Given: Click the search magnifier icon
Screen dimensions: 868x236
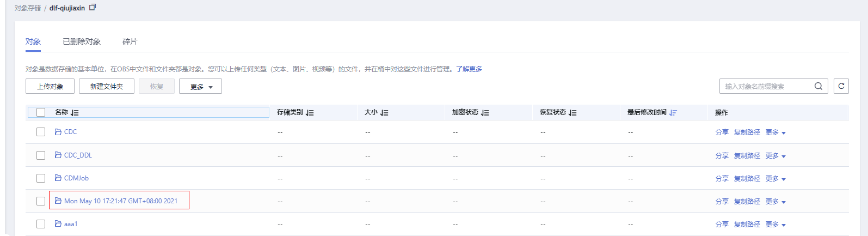Looking at the screenshot, I should pyautogui.click(x=818, y=86).
